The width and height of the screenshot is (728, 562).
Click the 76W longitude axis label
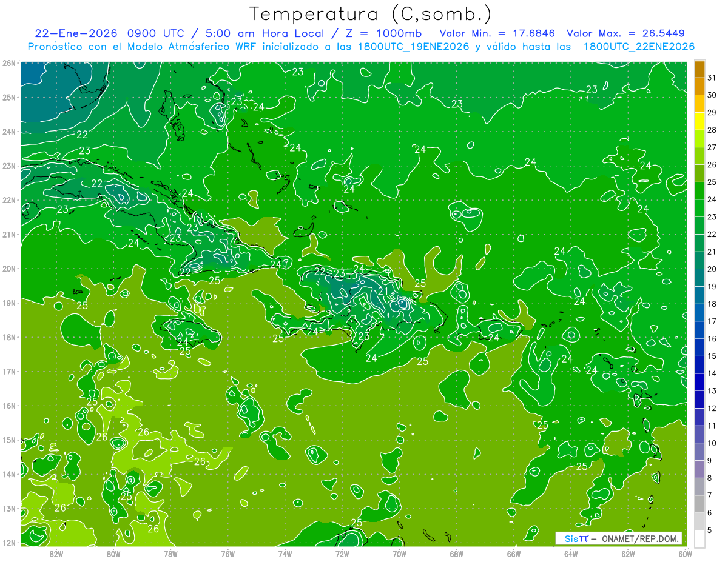228,554
